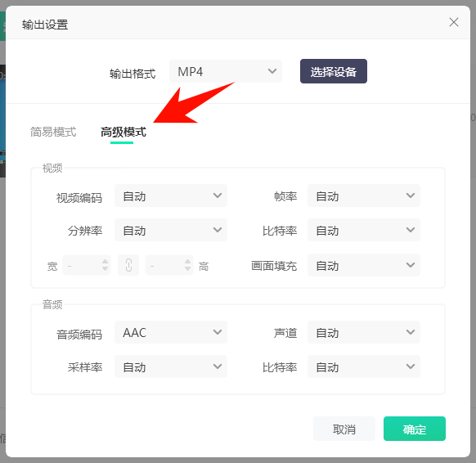The width and height of the screenshot is (476, 463).
Task: Expand the 声道 dropdown
Action: pos(364,332)
